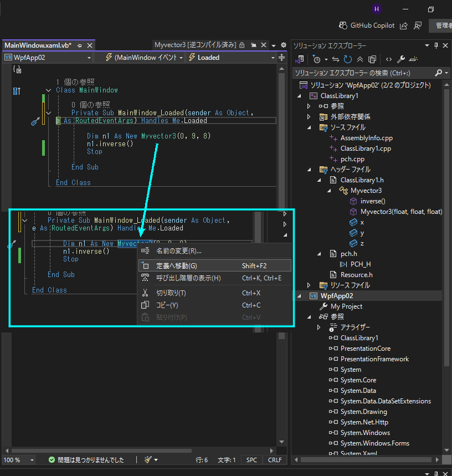
Task: Open properties via the wrench icon
Action: tap(401, 59)
